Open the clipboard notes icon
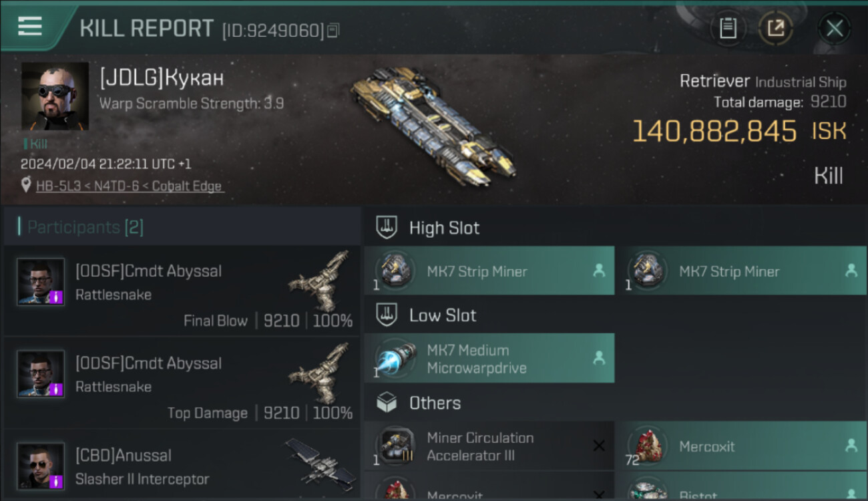 click(728, 28)
